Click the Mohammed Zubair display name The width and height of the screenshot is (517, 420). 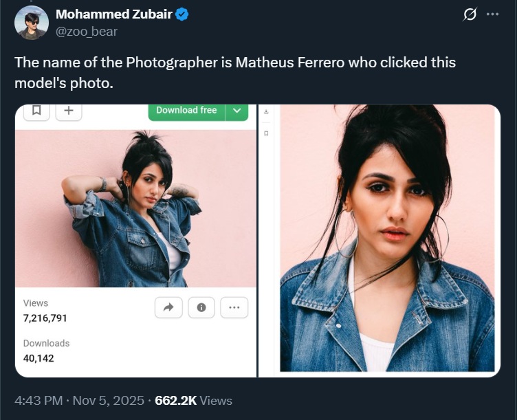[115, 14]
